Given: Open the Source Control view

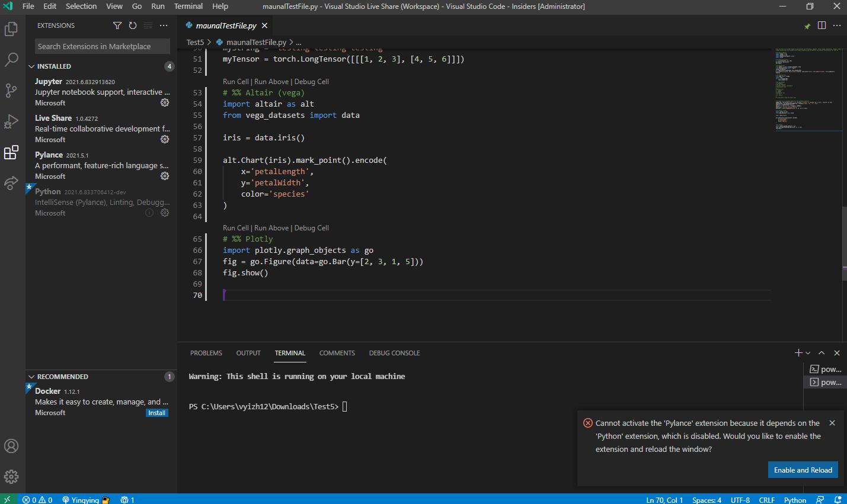Looking at the screenshot, I should coord(12,90).
